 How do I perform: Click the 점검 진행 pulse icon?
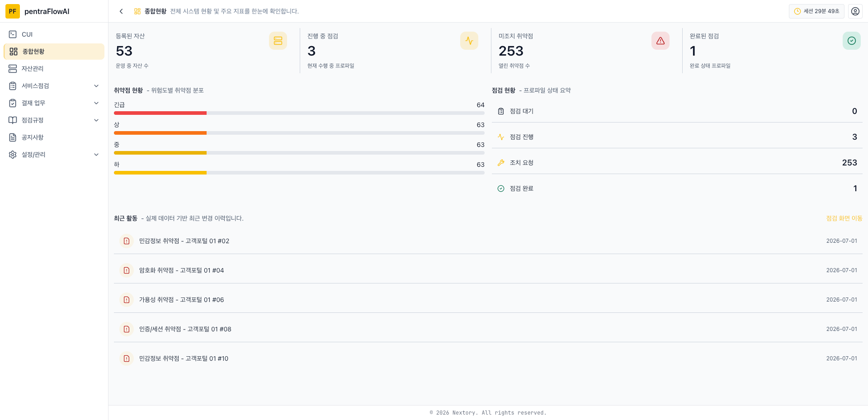501,137
